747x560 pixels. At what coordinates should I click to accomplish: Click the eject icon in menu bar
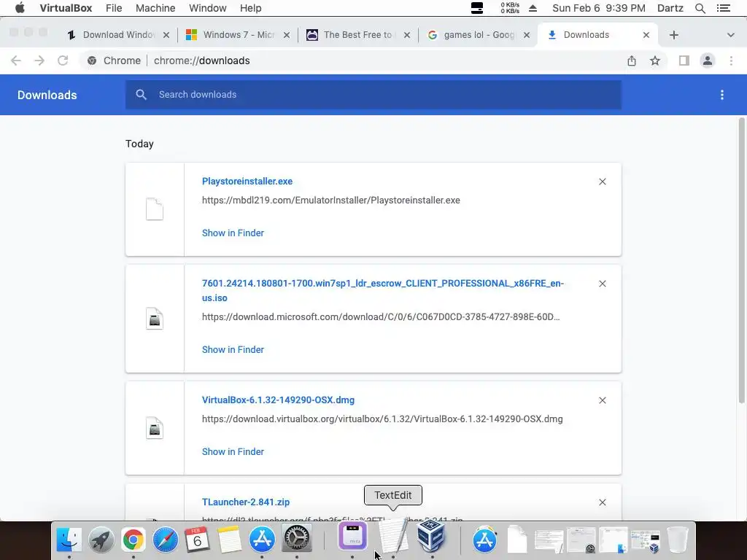tap(533, 8)
